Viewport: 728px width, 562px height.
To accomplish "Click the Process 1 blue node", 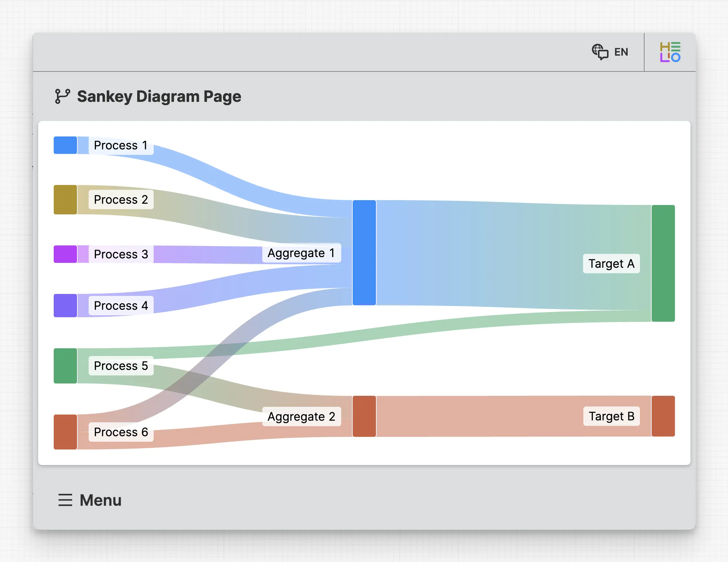I will 65,145.
